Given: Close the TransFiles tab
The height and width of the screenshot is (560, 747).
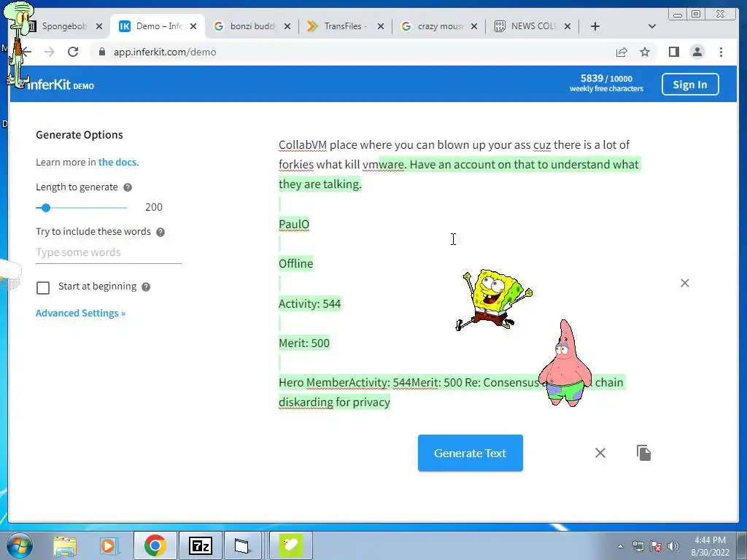Looking at the screenshot, I should (x=381, y=26).
